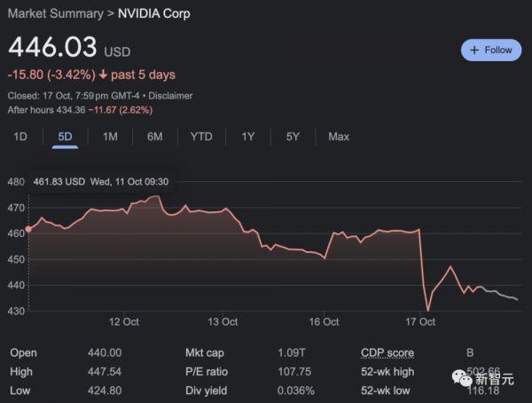Open the YTD range tab

pos(201,137)
